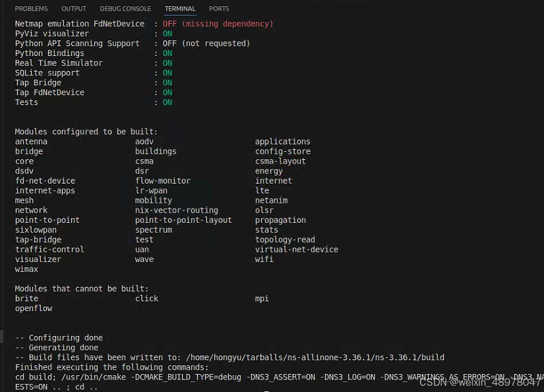544x392 pixels.
Task: Select the cmake command line text
Action: pyautogui.click(x=187, y=377)
